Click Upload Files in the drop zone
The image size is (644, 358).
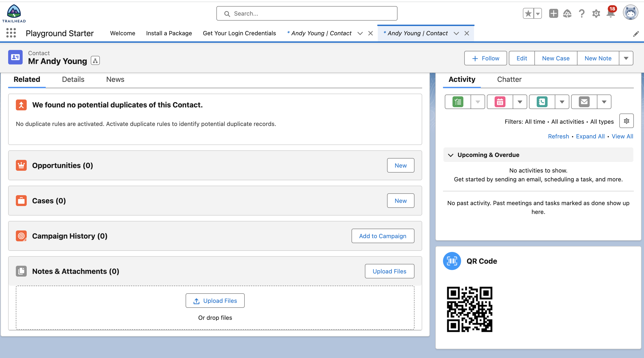click(215, 301)
